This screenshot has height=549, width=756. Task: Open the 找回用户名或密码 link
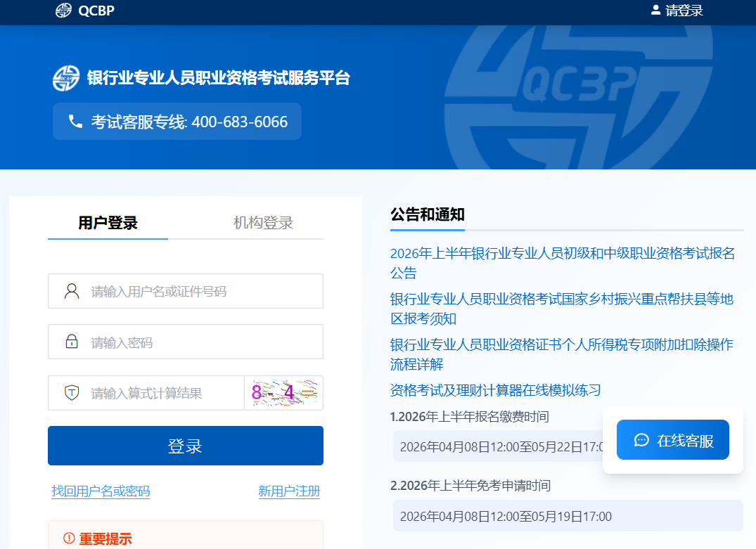click(101, 491)
